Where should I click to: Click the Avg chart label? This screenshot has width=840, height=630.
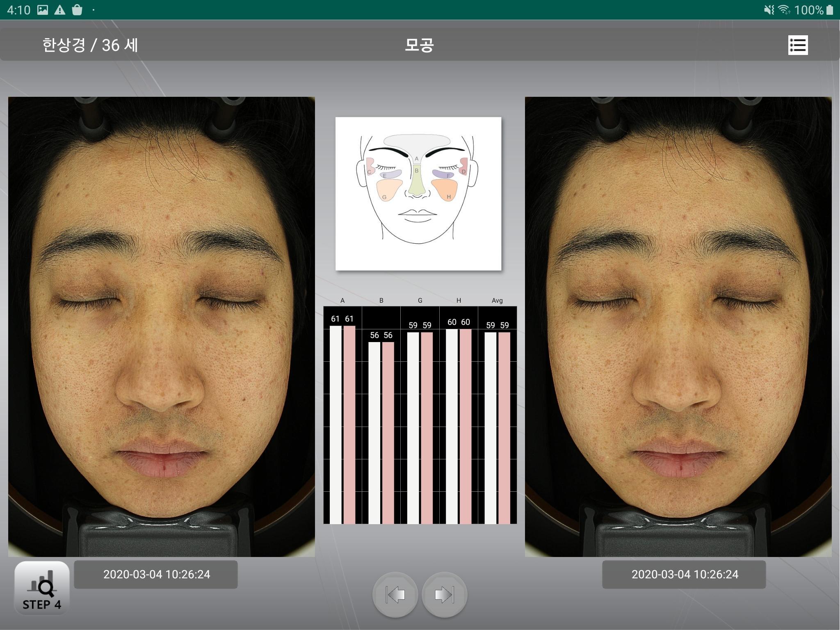tap(497, 301)
